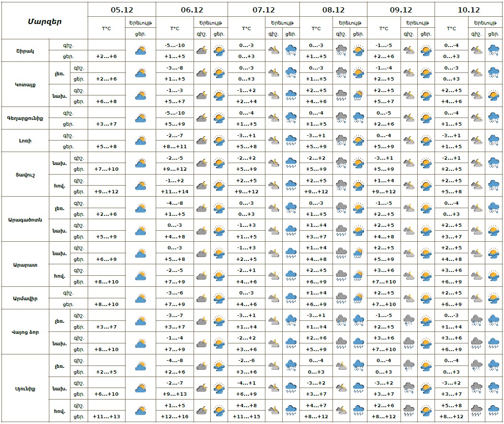Click Gegharkunik's daytime icon for 08.12
This screenshot has height=424, width=504.
tap(358, 118)
